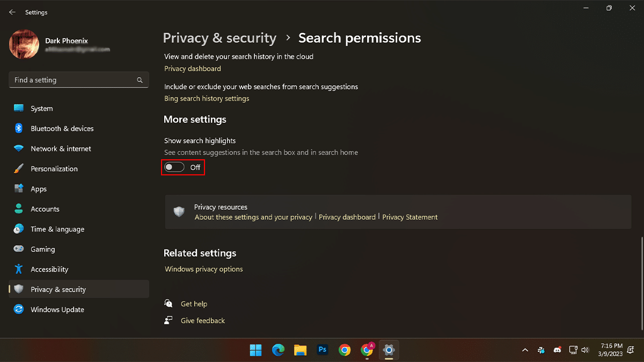Image resolution: width=644 pixels, height=362 pixels.
Task: Open the Privacy dashboard link under search history
Action: (192, 69)
